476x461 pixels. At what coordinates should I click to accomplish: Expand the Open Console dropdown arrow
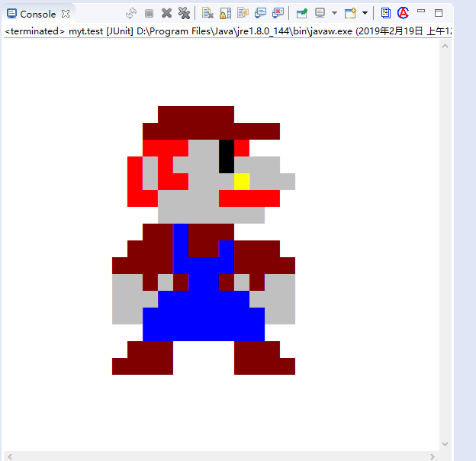click(x=365, y=13)
